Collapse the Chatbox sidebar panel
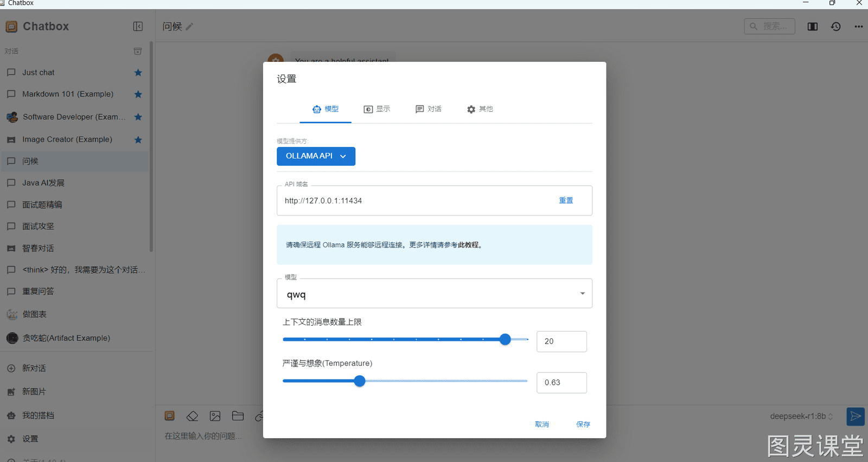868x462 pixels. coord(138,27)
